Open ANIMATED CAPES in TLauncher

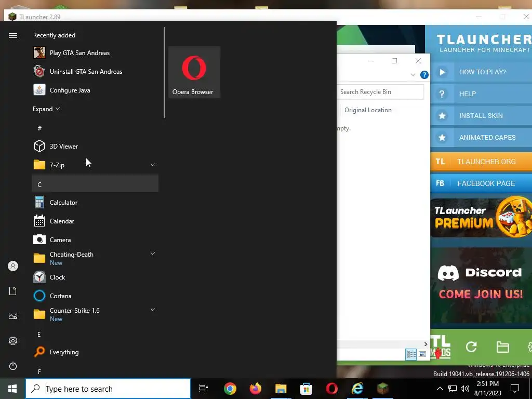[481, 137]
